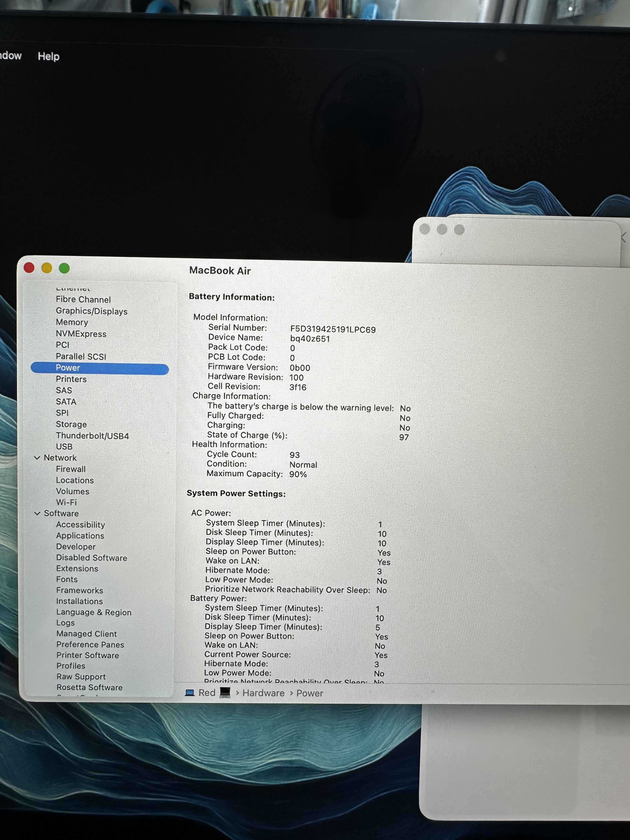The image size is (630, 840).
Task: Click the yellow minimize window button
Action: (47, 268)
